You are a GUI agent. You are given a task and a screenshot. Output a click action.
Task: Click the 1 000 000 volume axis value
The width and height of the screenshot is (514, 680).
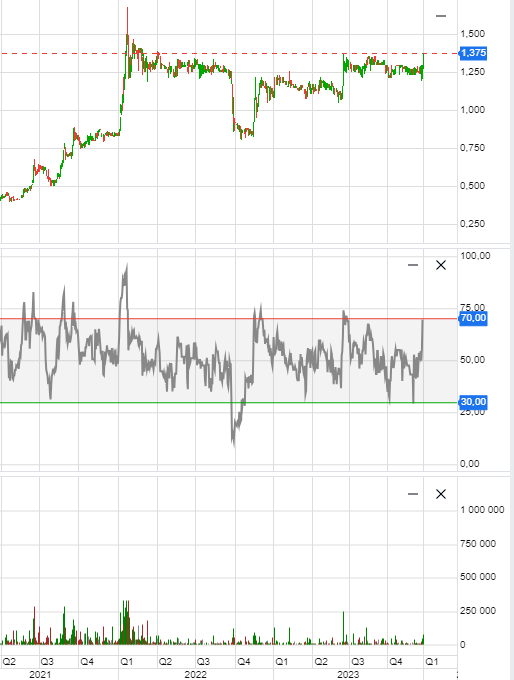[x=482, y=510]
